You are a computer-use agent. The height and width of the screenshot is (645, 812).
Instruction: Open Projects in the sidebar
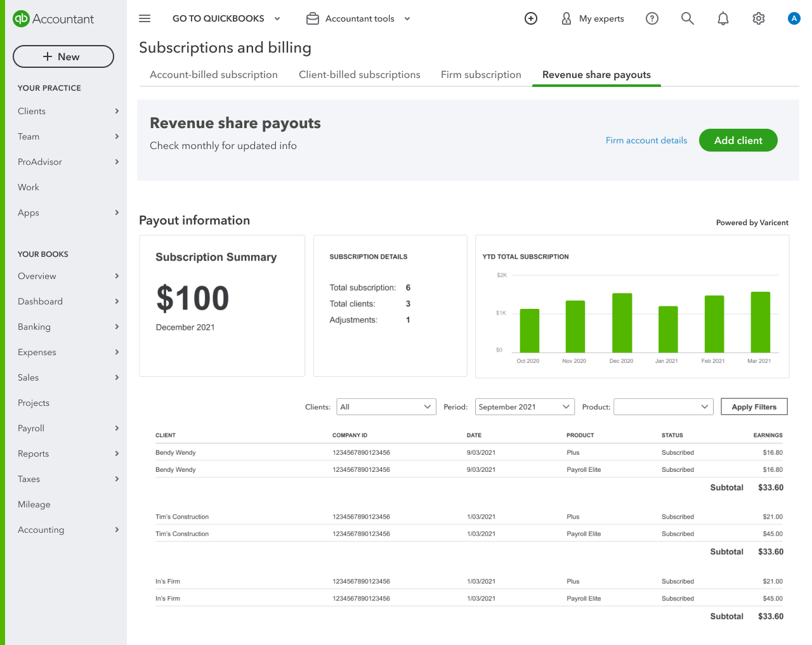click(34, 403)
